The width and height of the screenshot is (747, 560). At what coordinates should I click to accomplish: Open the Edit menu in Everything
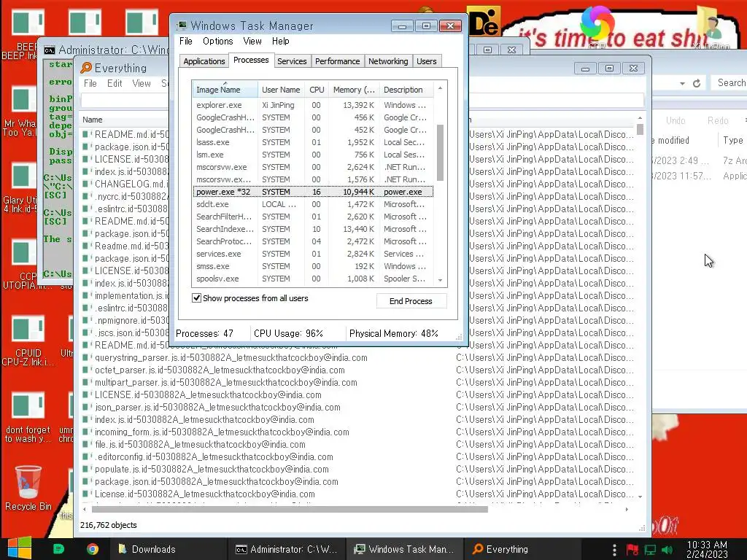115,83
